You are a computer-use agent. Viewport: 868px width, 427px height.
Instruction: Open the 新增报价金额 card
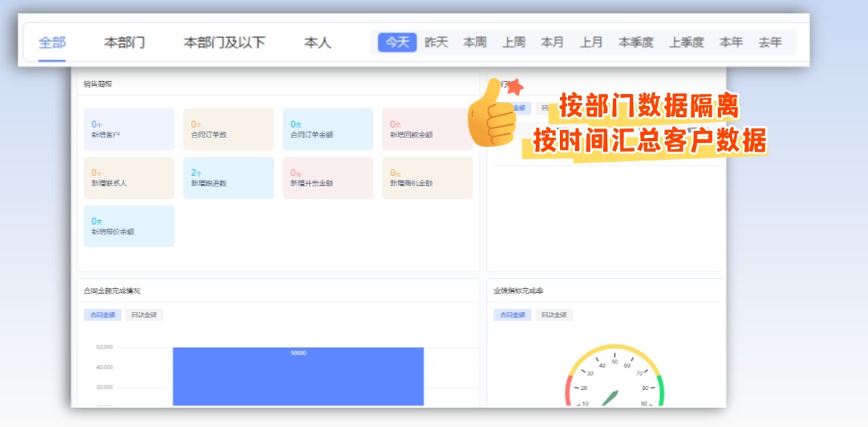pyautogui.click(x=129, y=226)
